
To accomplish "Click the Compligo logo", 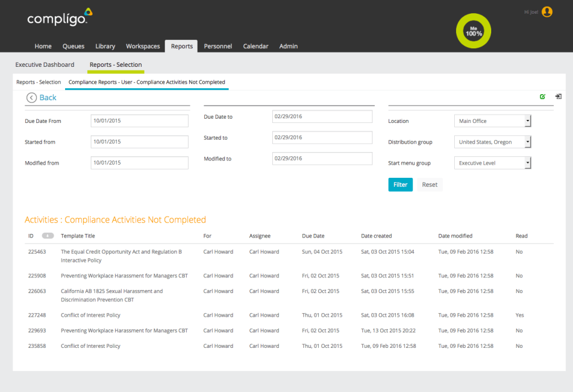I will click(60, 17).
